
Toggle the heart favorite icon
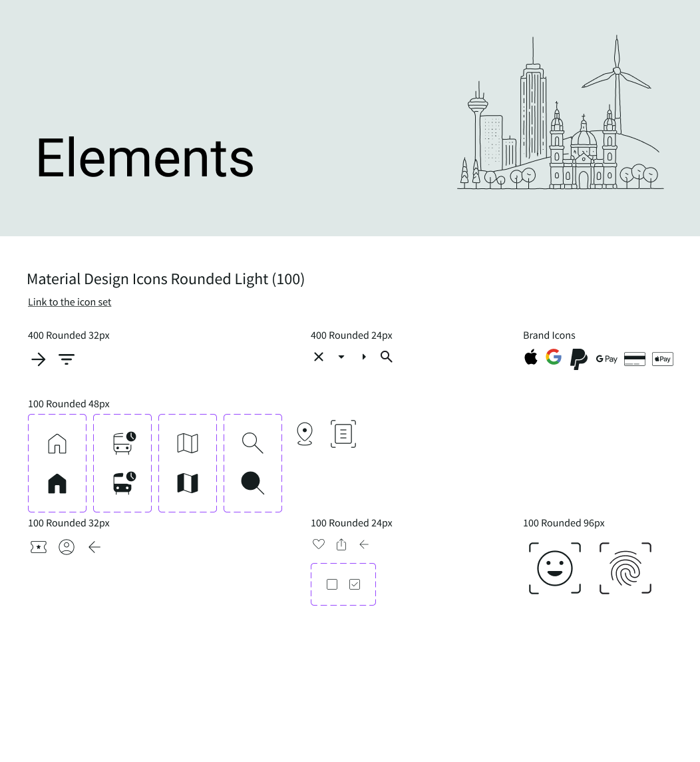(318, 544)
